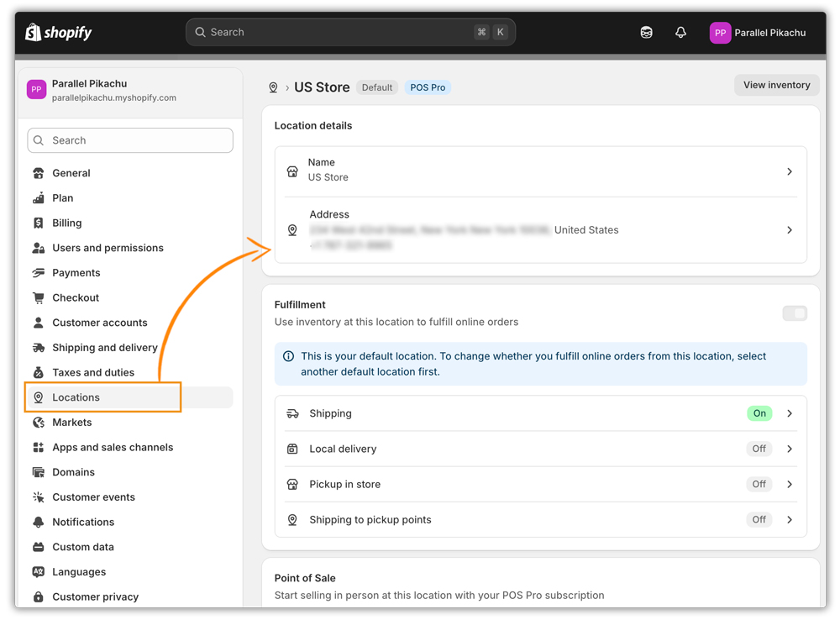Click the Default badge next to US Store
The height and width of the screenshot is (620, 840).
377,87
